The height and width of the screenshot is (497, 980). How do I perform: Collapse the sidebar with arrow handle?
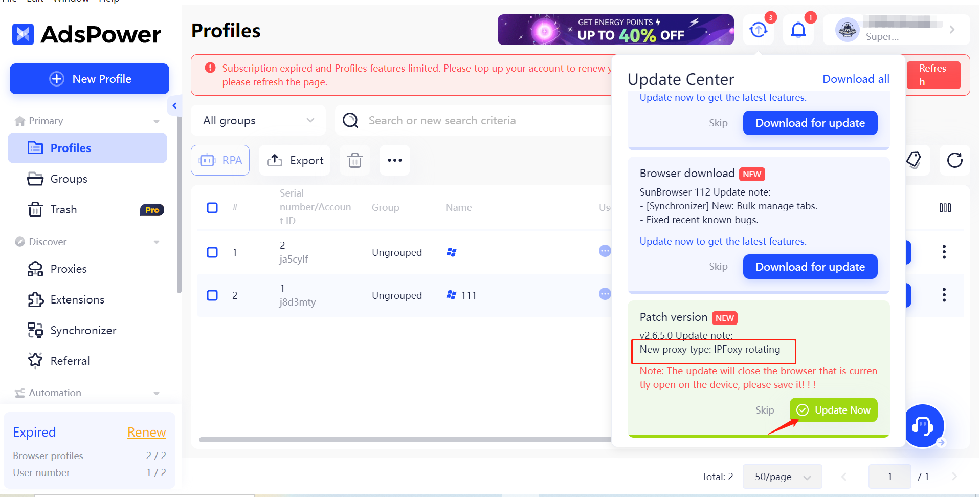point(174,105)
